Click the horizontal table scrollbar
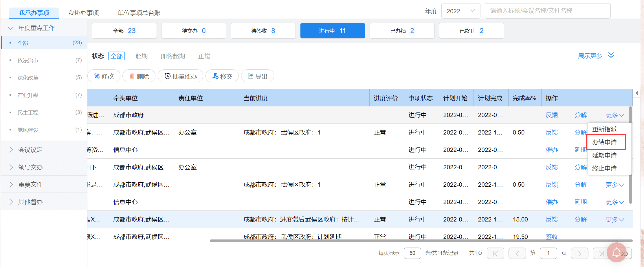Viewport: 644px width, 267px height. pyautogui.click(x=421, y=241)
